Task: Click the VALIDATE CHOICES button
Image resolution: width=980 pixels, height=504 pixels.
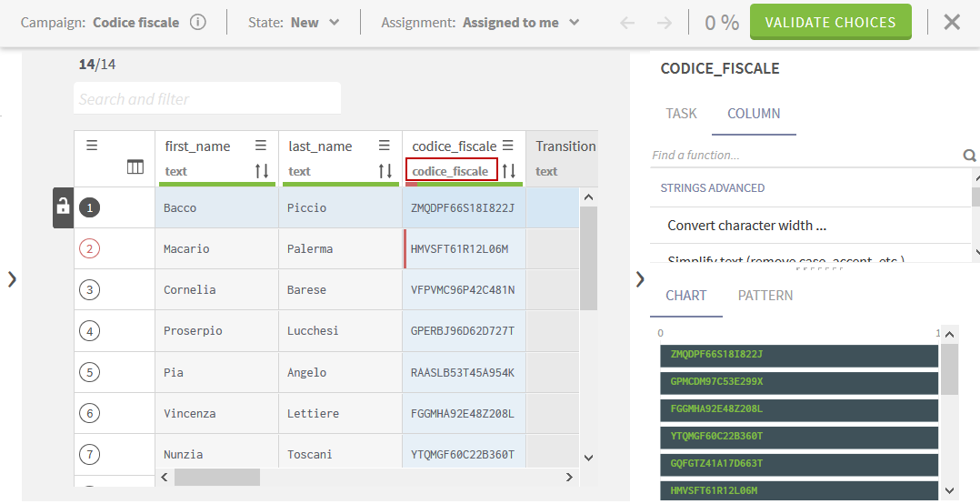Action: [x=830, y=23]
